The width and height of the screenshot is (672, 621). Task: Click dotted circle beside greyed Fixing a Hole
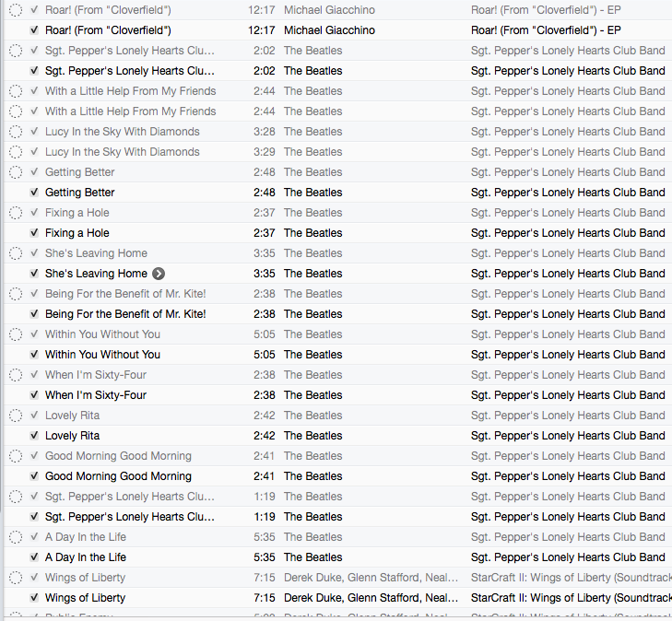(16, 213)
